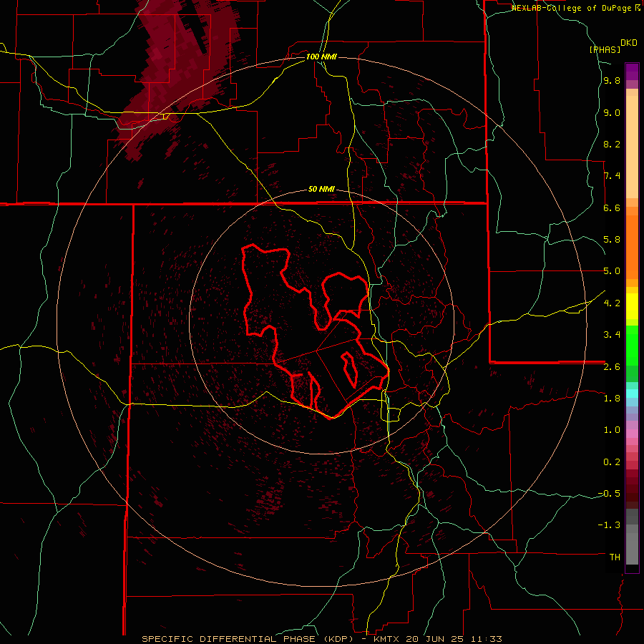Click the "NEXLAB-College of DuPage" credit text
The width and height of the screenshot is (644, 644).
[572, 8]
